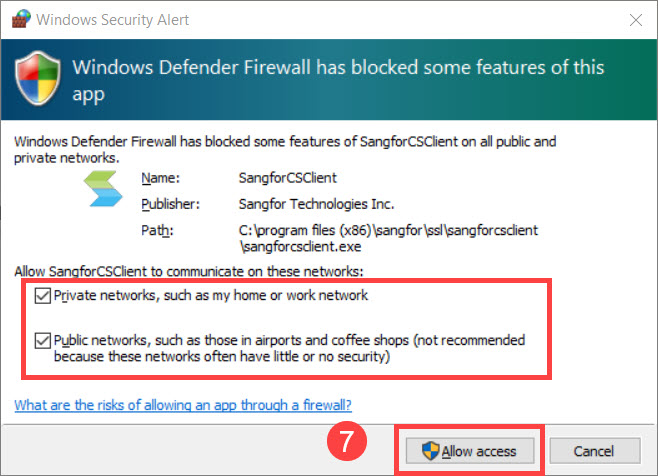Toggle the Public networks checkbox
This screenshot has width=658, height=476.
41,339
